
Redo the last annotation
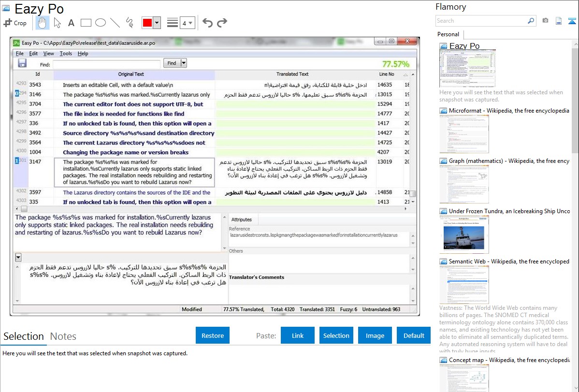click(x=222, y=23)
